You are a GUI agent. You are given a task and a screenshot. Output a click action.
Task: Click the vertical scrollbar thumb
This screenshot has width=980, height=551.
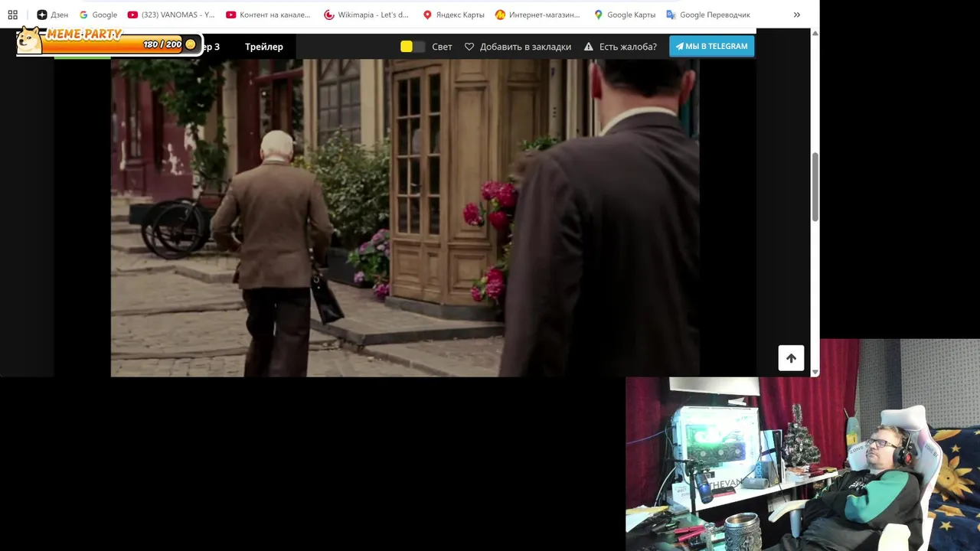click(x=815, y=187)
